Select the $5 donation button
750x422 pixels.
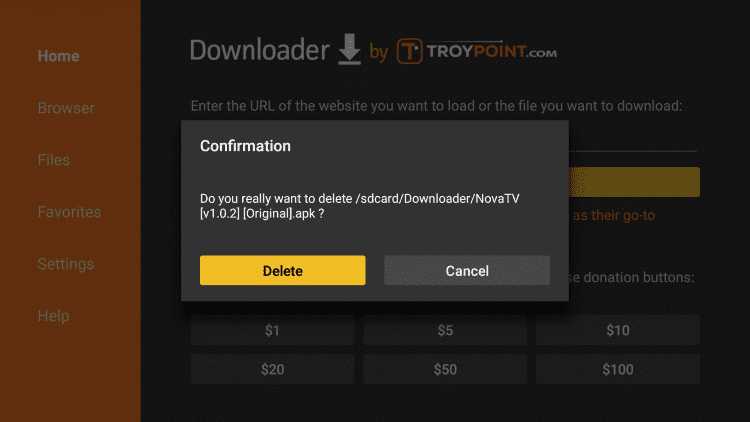pyautogui.click(x=445, y=330)
